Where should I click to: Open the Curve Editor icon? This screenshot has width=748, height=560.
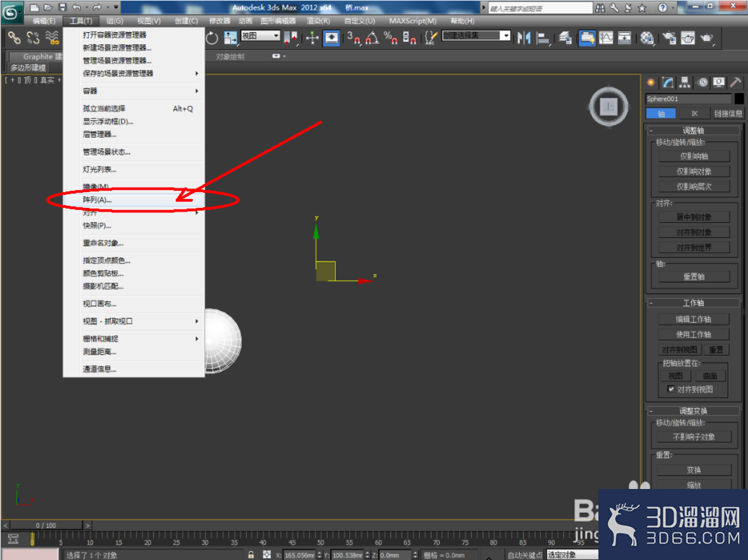click(x=606, y=37)
